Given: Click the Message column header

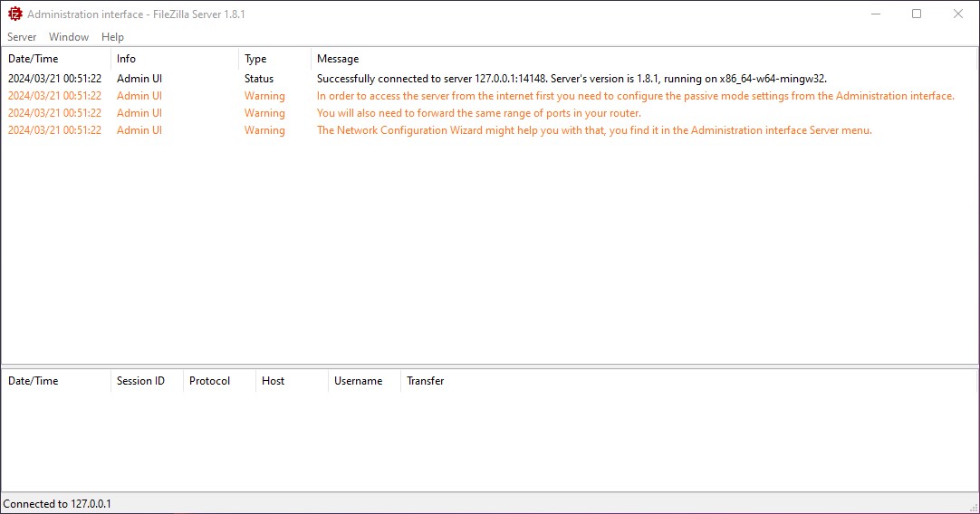Looking at the screenshot, I should pos(338,59).
